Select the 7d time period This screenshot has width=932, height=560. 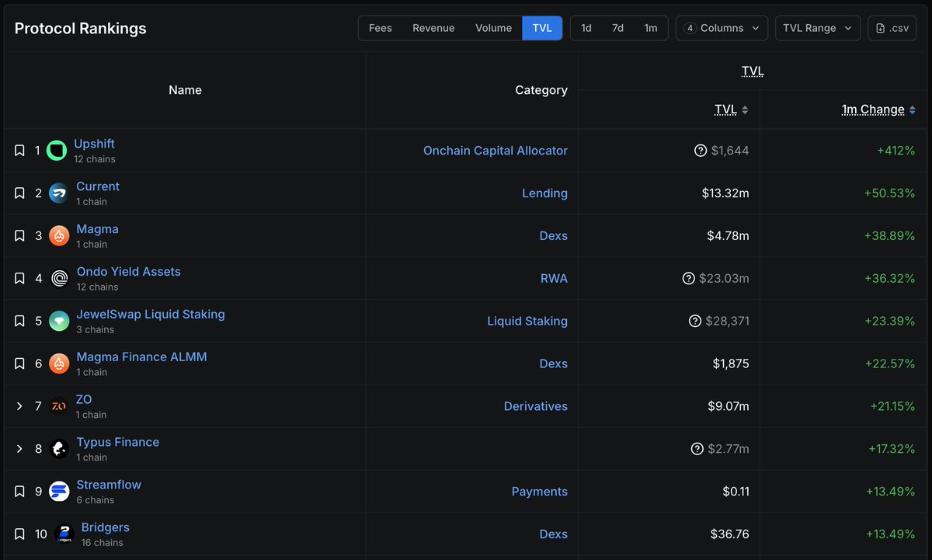pyautogui.click(x=617, y=28)
